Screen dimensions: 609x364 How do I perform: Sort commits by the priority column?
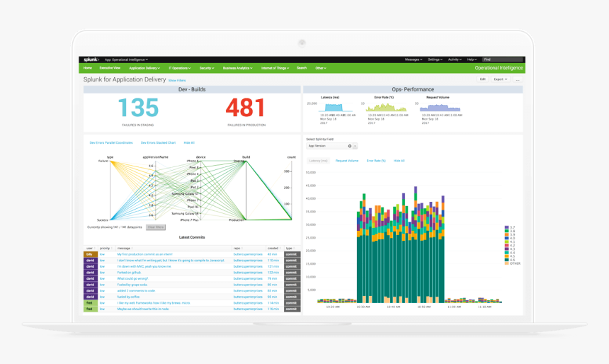click(105, 249)
